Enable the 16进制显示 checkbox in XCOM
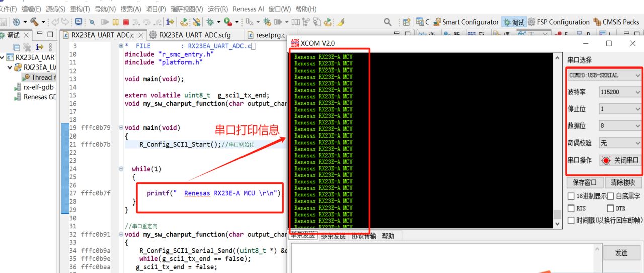This screenshot has width=644, height=273. (571, 196)
